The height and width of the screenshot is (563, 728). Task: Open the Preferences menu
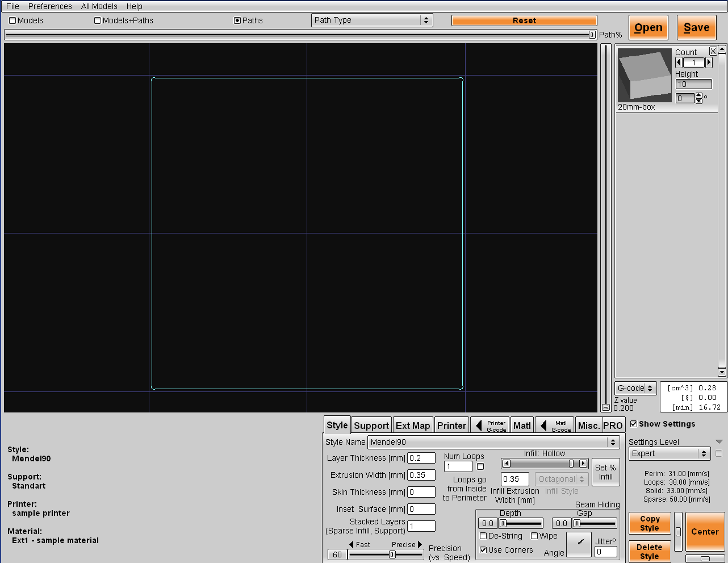click(x=50, y=6)
